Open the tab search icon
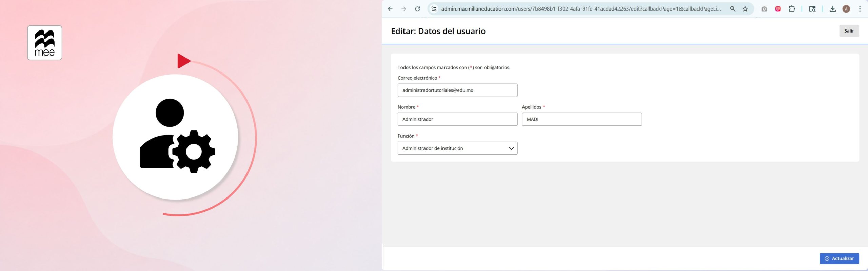Screen dimensions: 868x271 tap(812, 9)
